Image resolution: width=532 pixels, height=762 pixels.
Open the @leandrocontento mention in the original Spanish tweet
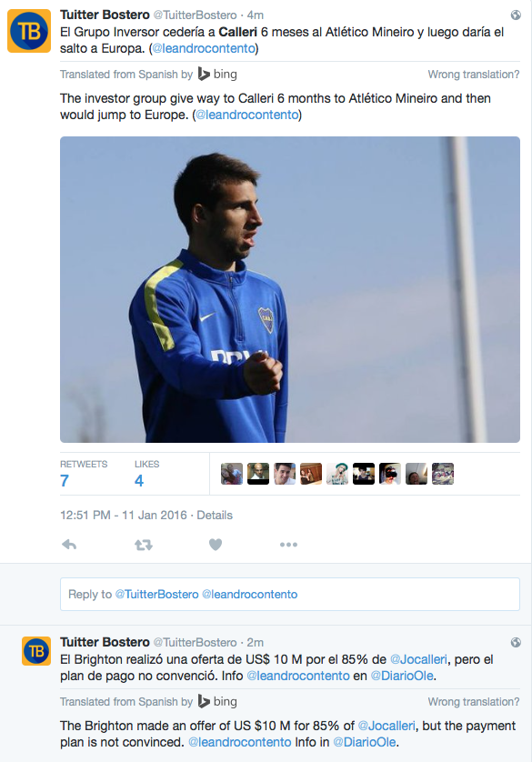204,48
